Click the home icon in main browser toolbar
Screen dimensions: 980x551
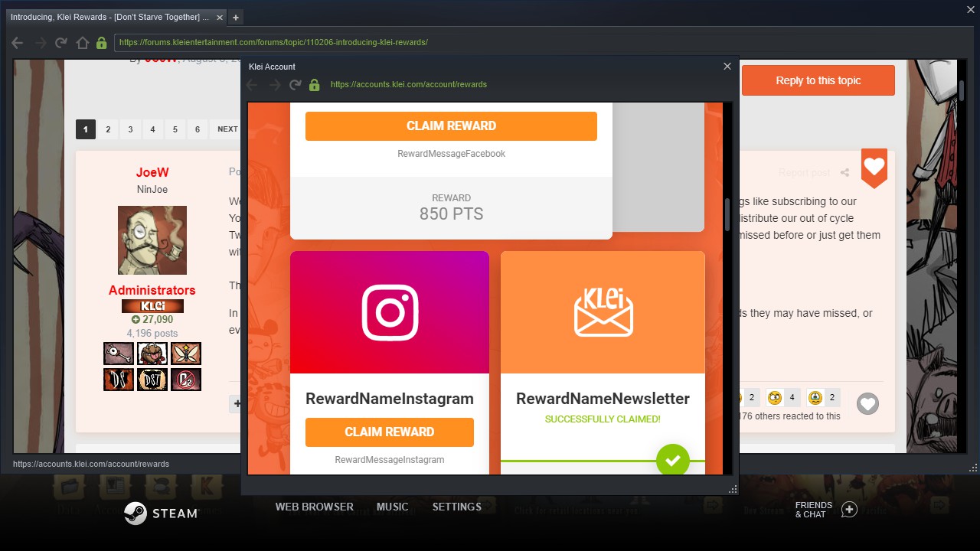83,43
